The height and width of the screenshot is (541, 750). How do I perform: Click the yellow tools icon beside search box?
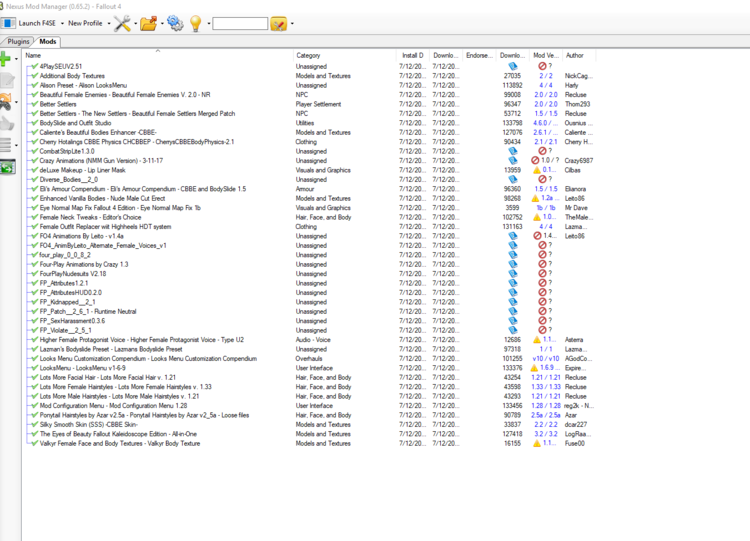tap(278, 23)
